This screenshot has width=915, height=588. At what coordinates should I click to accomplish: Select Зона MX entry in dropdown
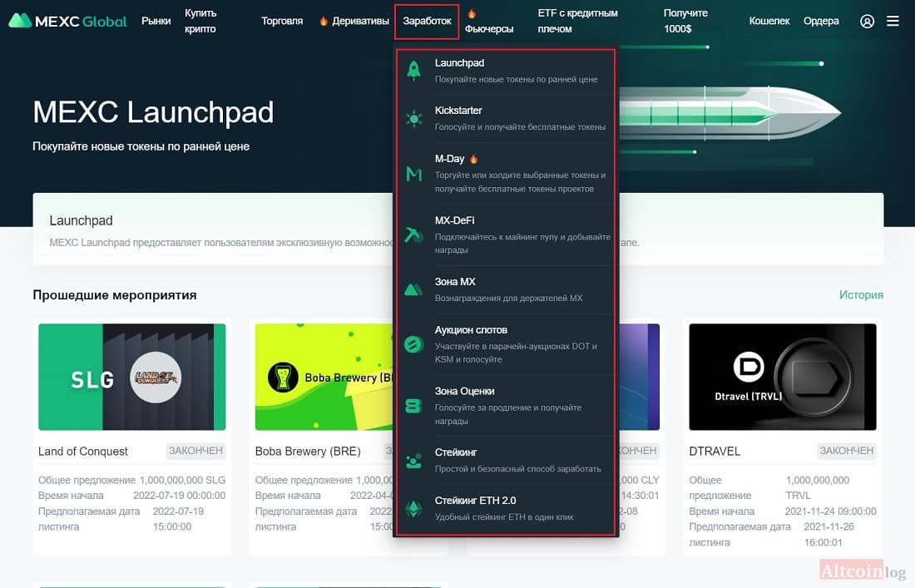pyautogui.click(x=506, y=289)
